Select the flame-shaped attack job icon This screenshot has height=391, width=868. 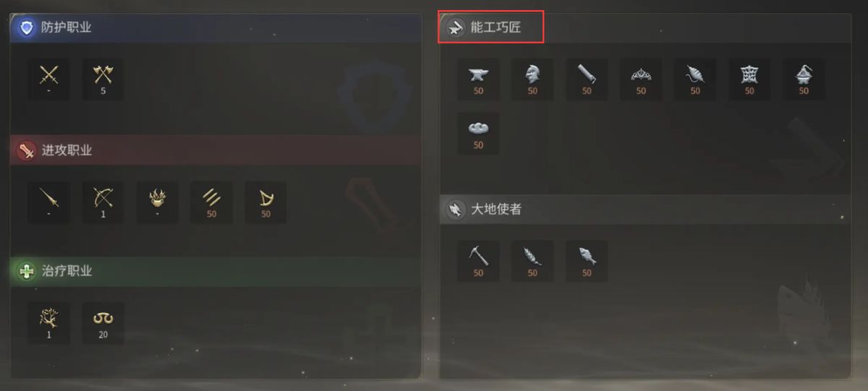coord(158,202)
